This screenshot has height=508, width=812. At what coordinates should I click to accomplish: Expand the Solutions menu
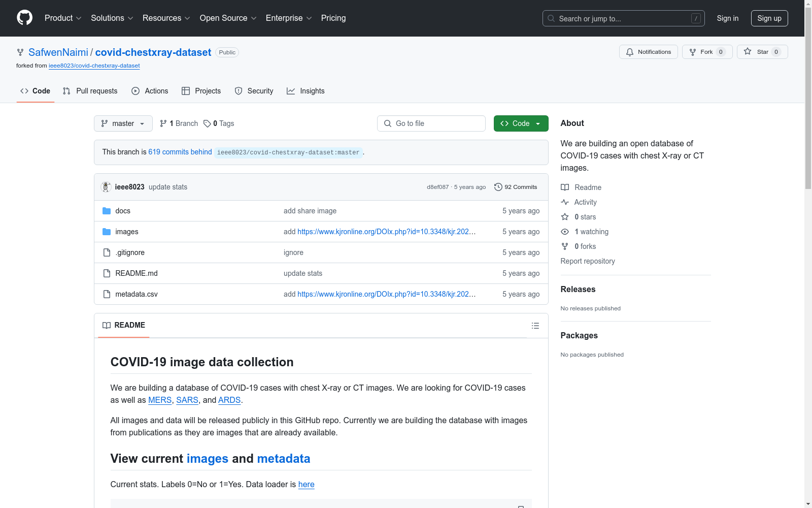pyautogui.click(x=112, y=18)
